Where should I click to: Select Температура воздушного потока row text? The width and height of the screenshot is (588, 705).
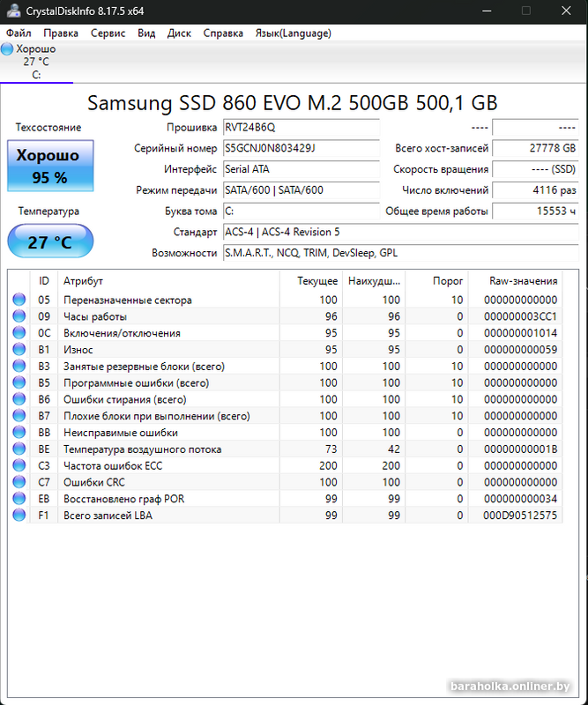[142, 449]
